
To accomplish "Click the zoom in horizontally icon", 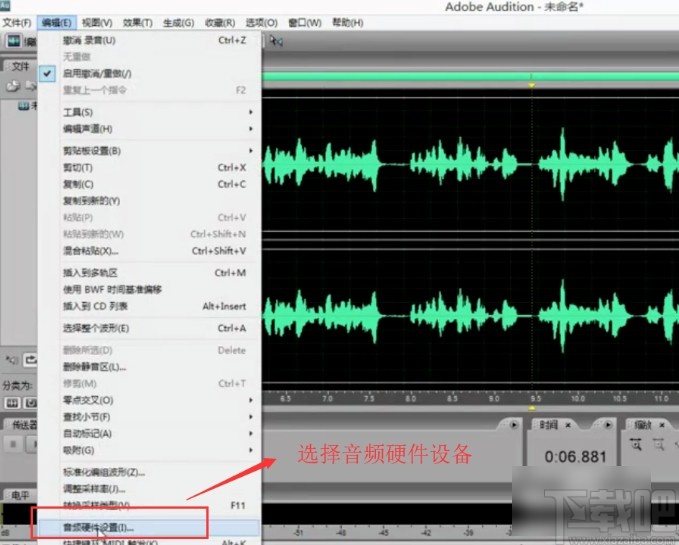I will 636,444.
